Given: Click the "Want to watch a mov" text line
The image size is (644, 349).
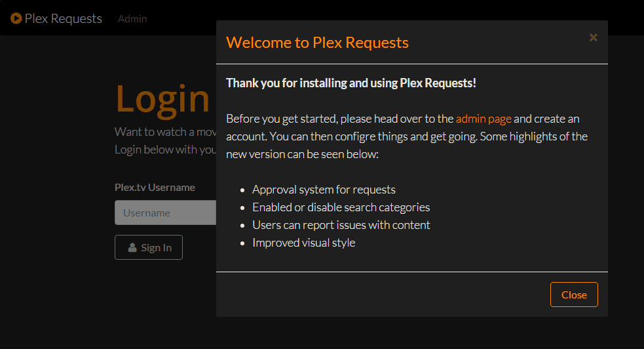Looking at the screenshot, I should [x=165, y=132].
